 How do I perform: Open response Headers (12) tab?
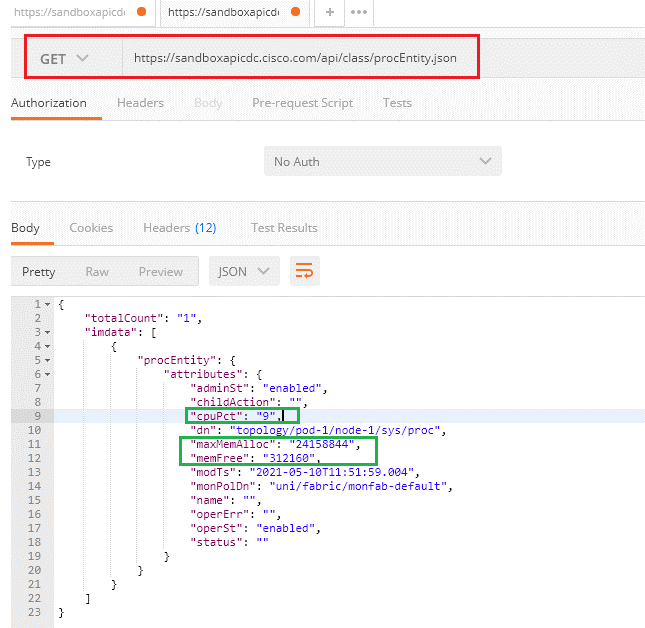179,228
